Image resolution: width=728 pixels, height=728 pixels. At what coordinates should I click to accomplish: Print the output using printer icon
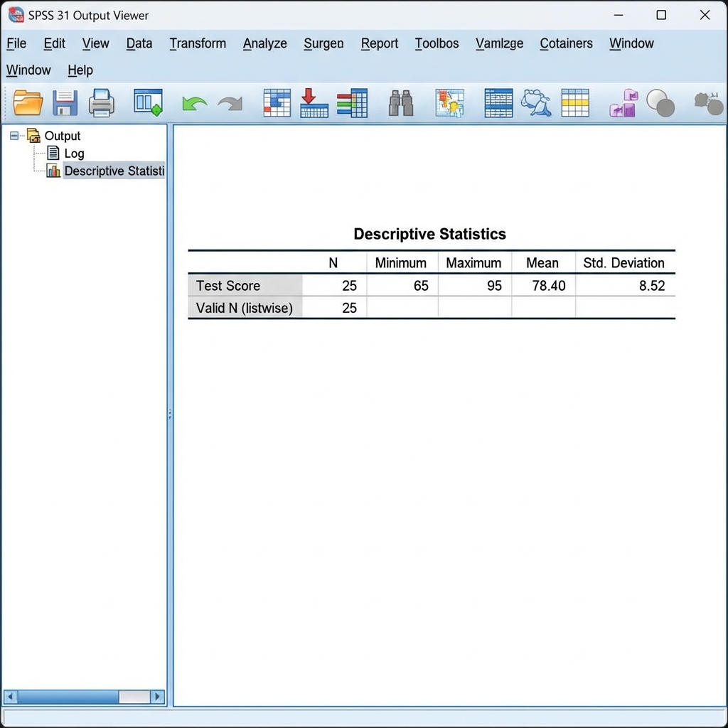[101, 103]
